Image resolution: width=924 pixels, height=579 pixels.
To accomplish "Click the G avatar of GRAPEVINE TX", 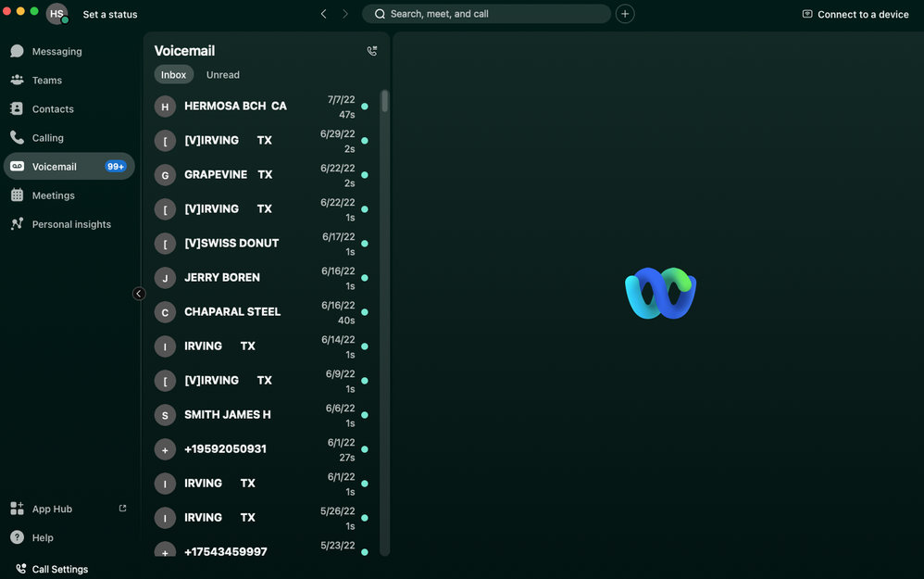I will tap(165, 175).
